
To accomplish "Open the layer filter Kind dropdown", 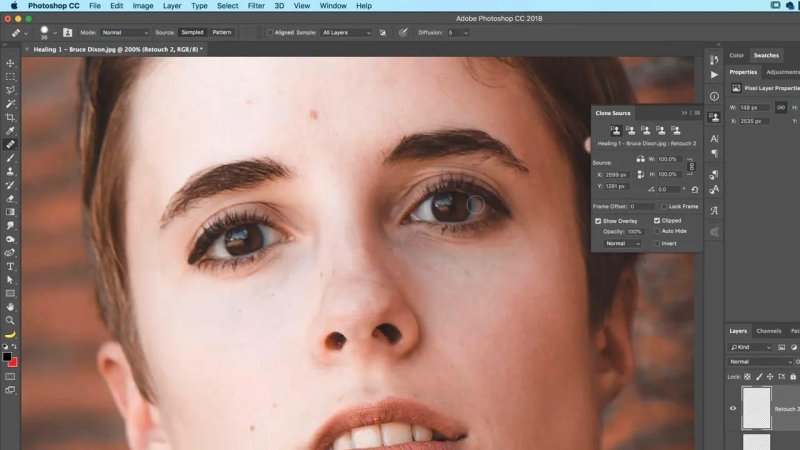I will (751, 347).
